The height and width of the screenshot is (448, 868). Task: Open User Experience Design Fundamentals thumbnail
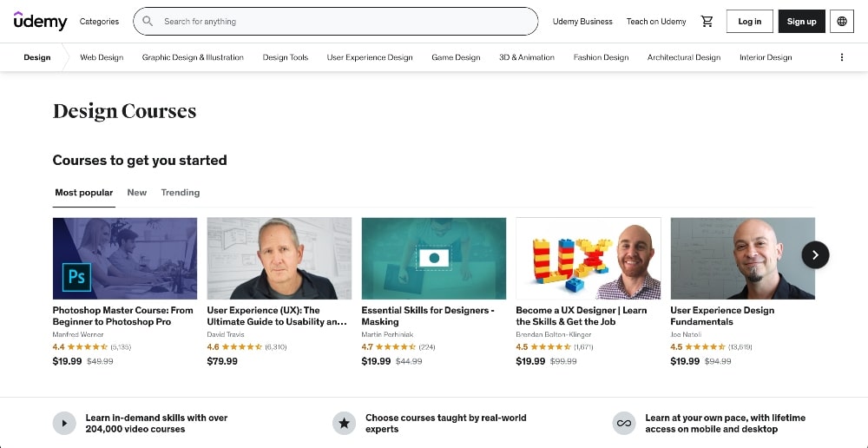click(742, 258)
